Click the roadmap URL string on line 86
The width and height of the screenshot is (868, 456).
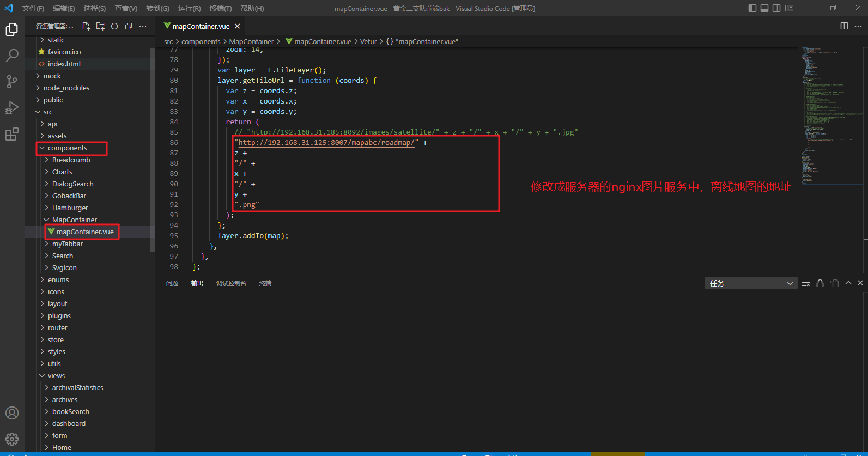326,143
